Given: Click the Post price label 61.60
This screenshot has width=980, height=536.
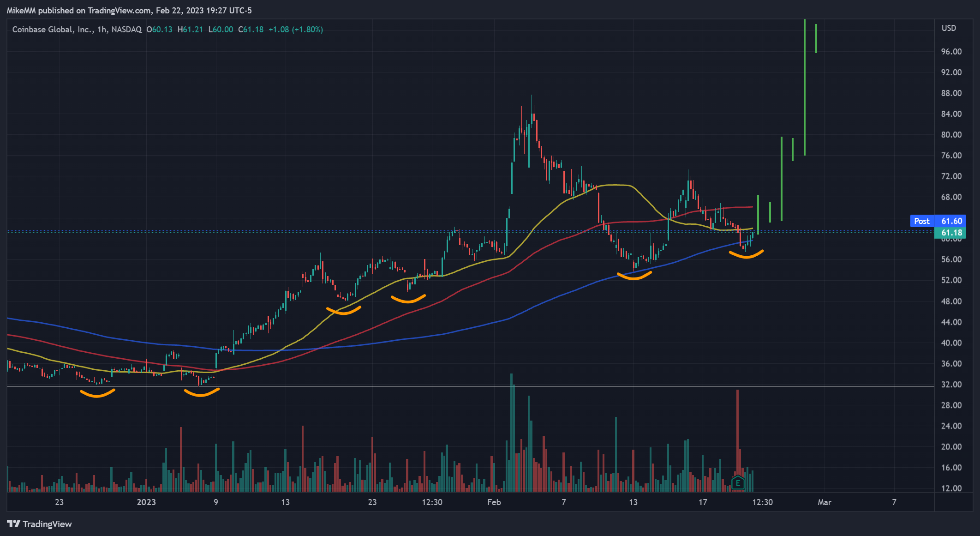Looking at the screenshot, I should (938, 221).
